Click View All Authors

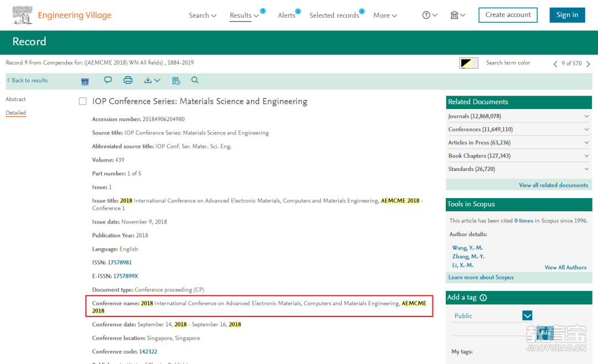565,268
